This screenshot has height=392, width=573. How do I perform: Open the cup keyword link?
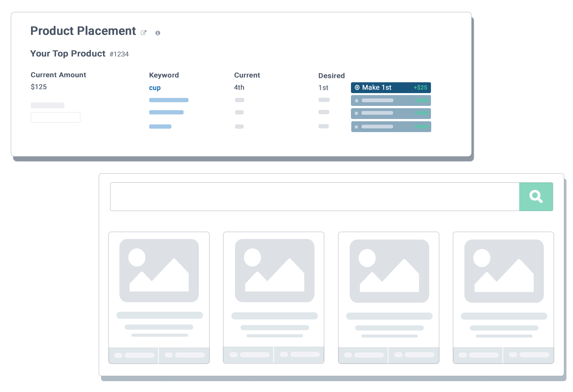(x=155, y=88)
